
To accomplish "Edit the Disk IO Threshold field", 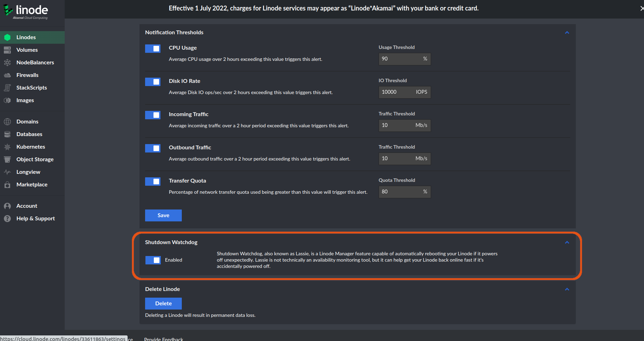I will [x=405, y=92].
